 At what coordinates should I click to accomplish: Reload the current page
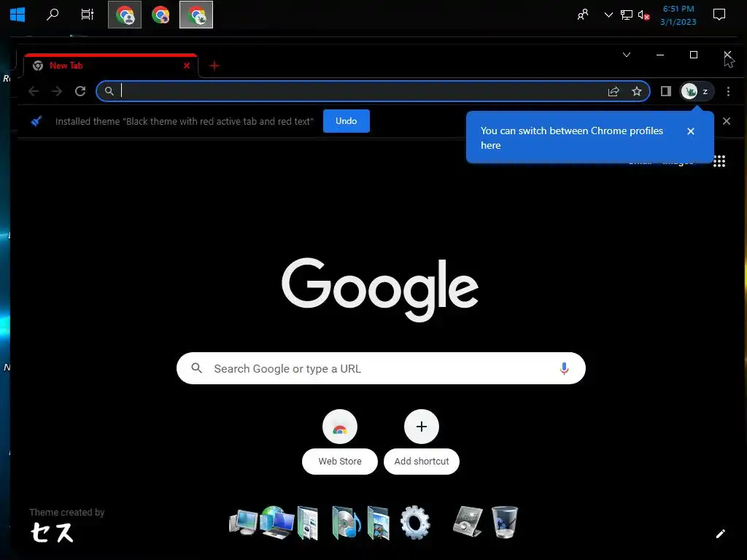pos(80,91)
